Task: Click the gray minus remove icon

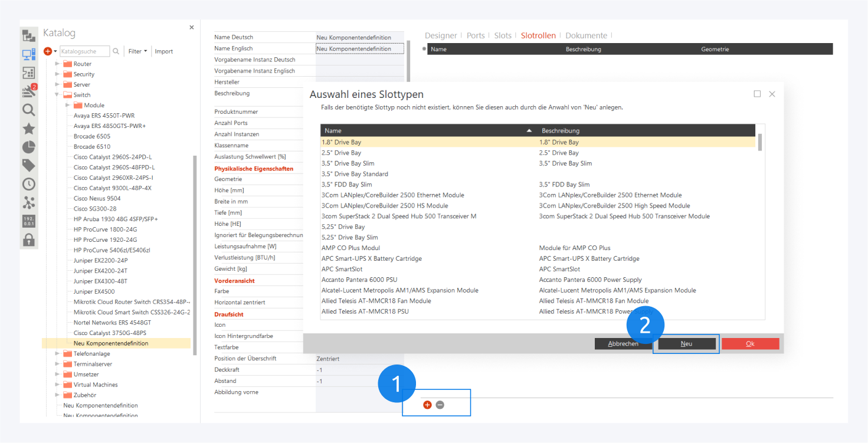Action: tap(440, 405)
